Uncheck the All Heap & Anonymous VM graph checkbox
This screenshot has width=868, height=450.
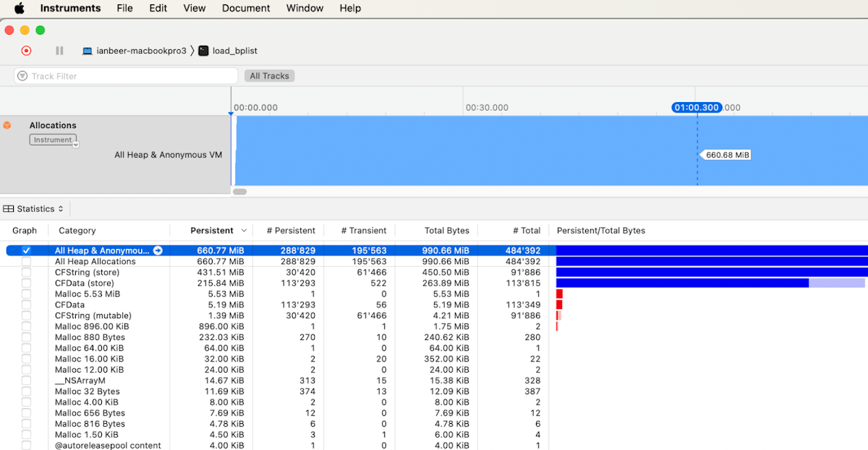[x=26, y=250]
